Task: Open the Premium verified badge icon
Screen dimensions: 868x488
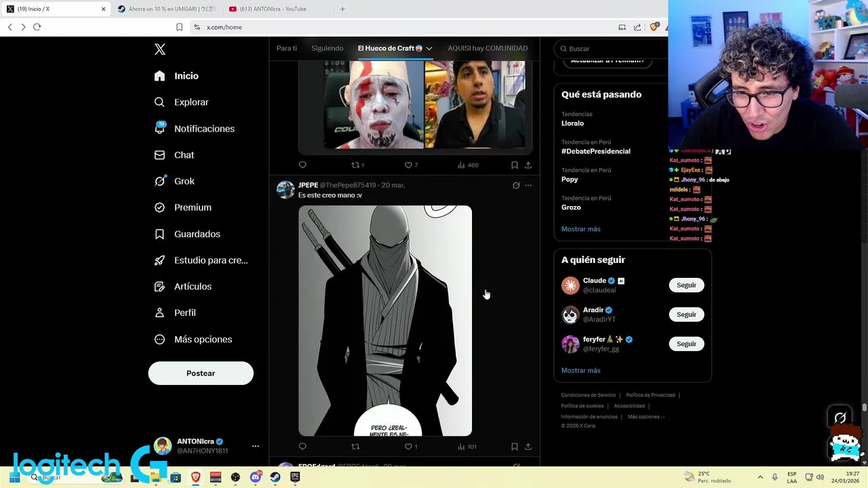Action: (159, 207)
